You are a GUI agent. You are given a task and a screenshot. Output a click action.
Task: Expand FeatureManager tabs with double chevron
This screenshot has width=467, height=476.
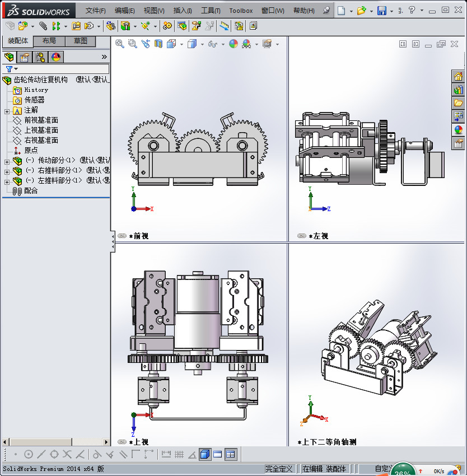pyautogui.click(x=104, y=57)
